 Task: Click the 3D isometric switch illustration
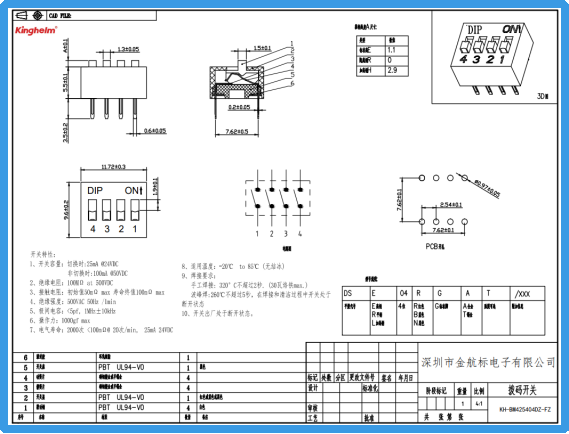coord(492,59)
